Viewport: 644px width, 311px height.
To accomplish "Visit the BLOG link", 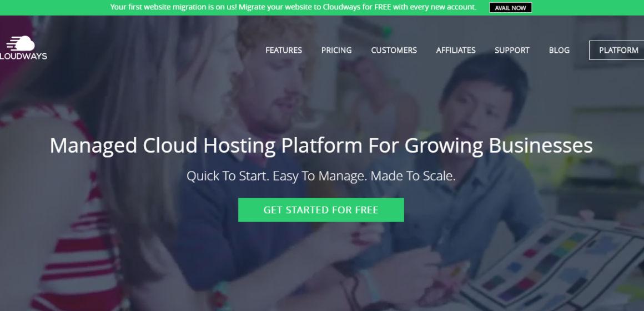I will point(559,50).
